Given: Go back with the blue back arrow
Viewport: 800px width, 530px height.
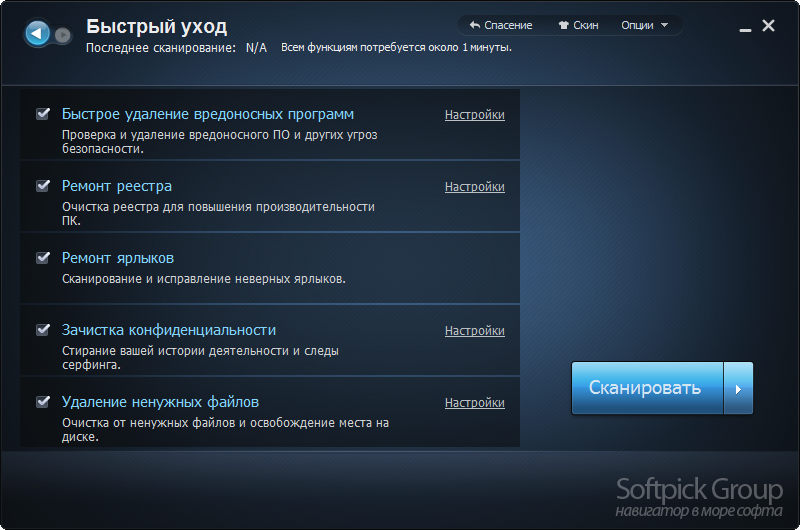Looking at the screenshot, I should 37,34.
